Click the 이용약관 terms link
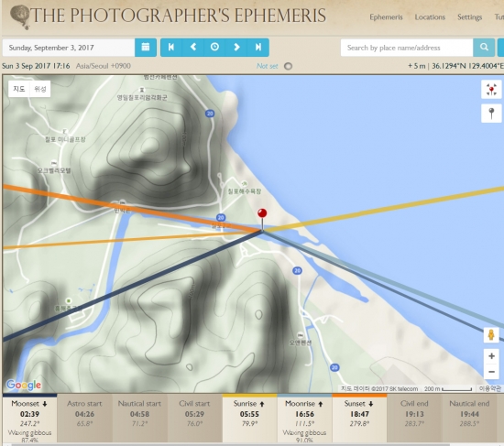The image size is (504, 446). click(489, 389)
